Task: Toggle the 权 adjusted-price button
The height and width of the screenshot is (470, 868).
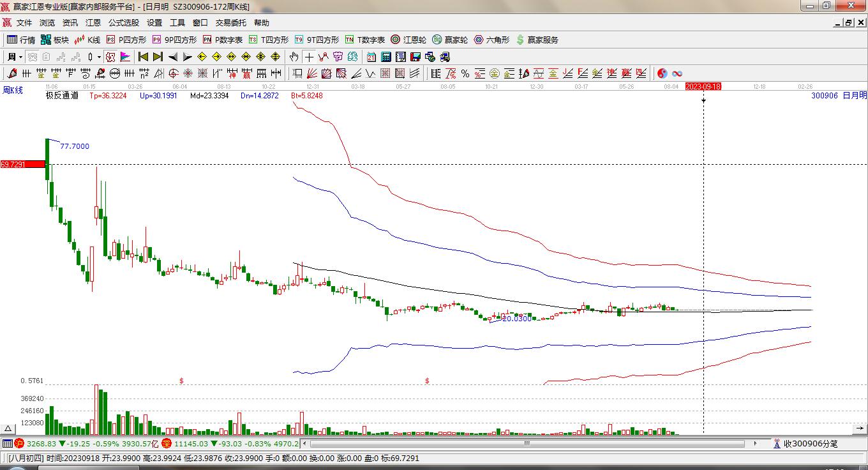Action: tap(110, 57)
